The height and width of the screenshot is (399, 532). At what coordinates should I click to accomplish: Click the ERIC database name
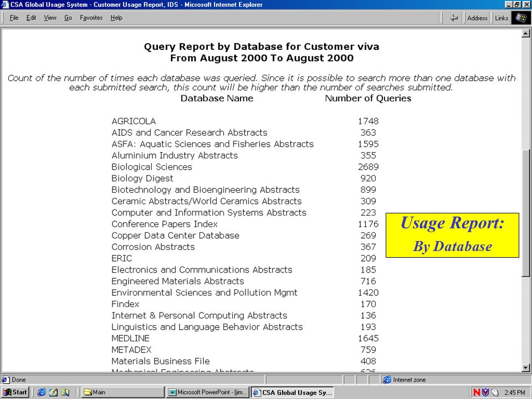pos(121,259)
